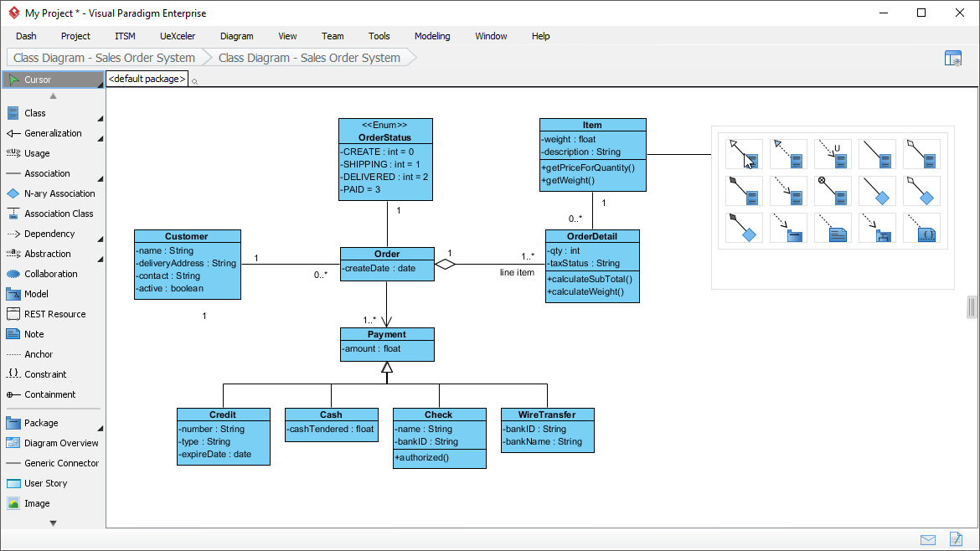Select the Note tool in palette
Image resolution: width=980 pixels, height=551 pixels.
pos(53,334)
